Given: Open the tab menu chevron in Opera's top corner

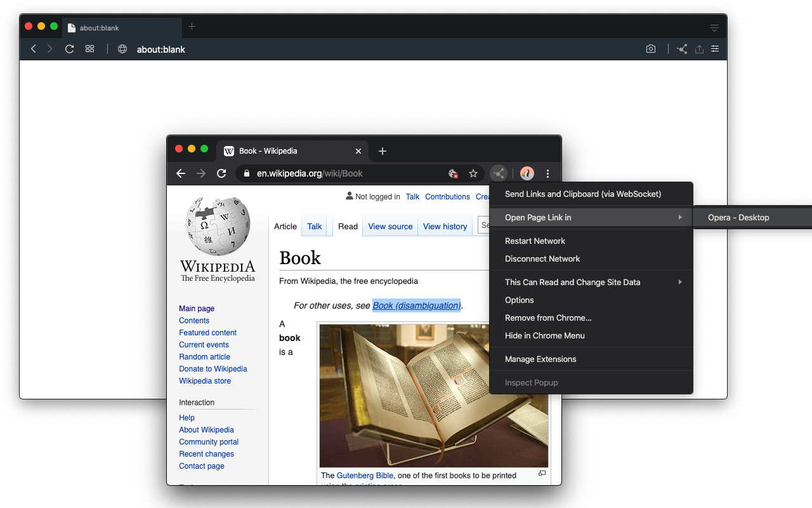Looking at the screenshot, I should point(714,27).
